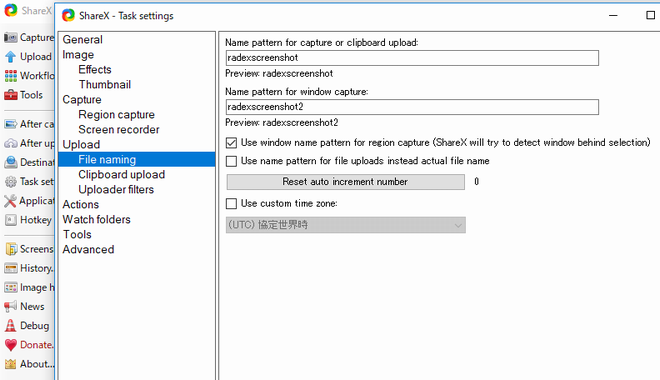660x380 pixels.
Task: Open the History icon in sidebar
Action: coord(11,268)
